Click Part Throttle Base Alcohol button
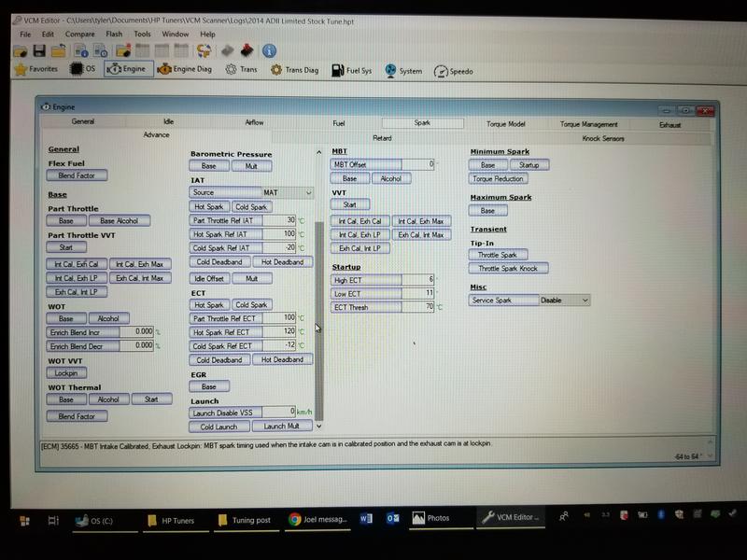 point(120,221)
